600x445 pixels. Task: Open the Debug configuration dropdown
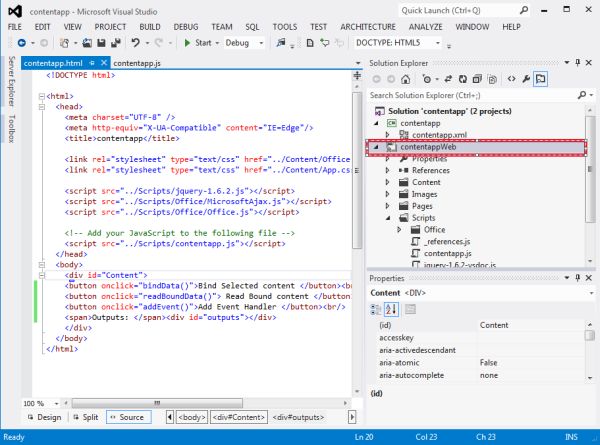point(261,43)
